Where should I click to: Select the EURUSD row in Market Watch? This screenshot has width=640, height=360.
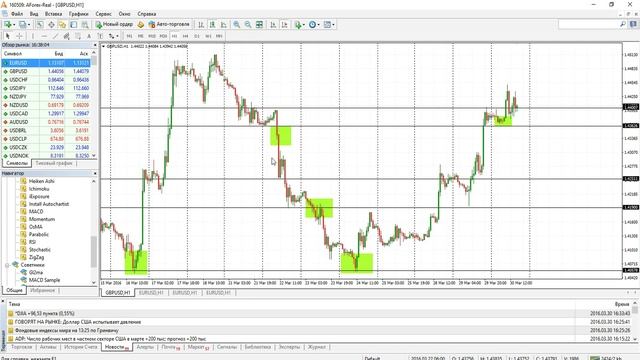[46, 63]
